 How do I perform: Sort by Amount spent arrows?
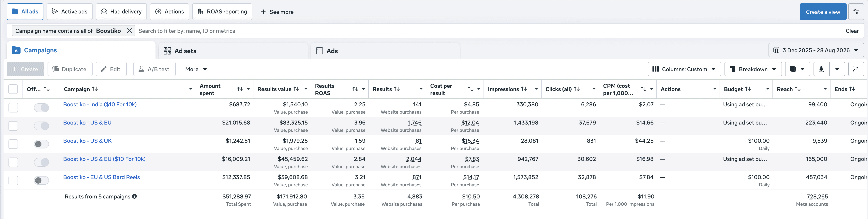[x=240, y=89]
